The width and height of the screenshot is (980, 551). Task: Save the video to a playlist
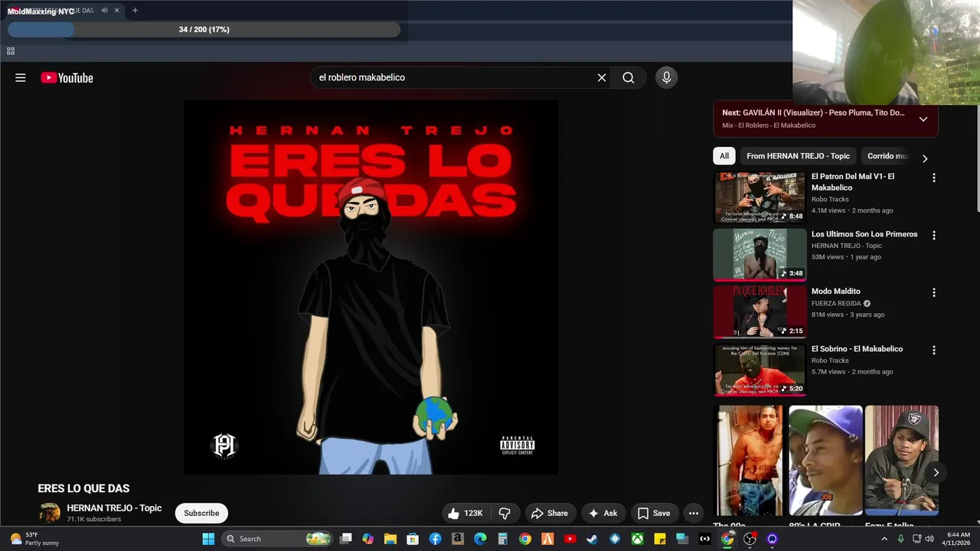[x=654, y=514]
